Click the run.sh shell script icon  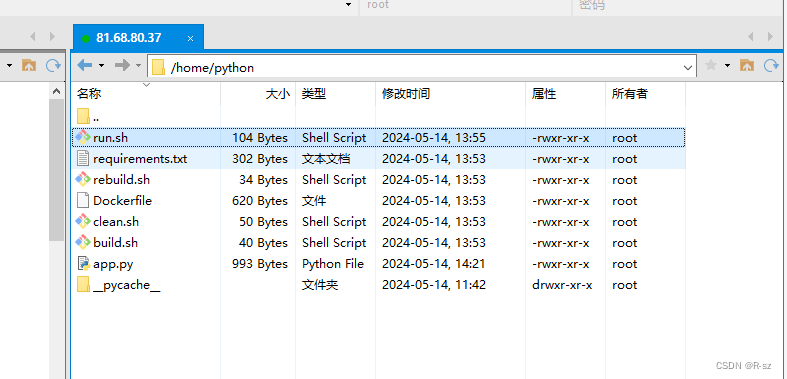point(83,137)
